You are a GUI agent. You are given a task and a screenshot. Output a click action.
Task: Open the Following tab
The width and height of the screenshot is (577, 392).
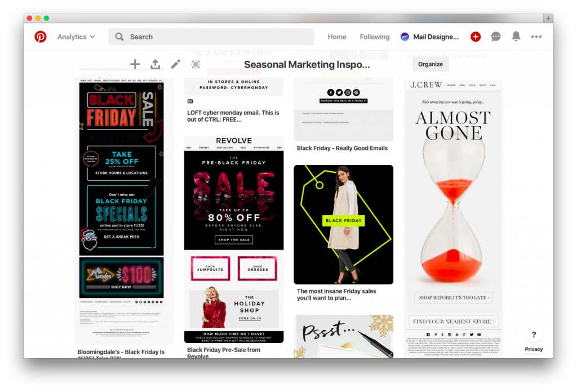(x=375, y=37)
